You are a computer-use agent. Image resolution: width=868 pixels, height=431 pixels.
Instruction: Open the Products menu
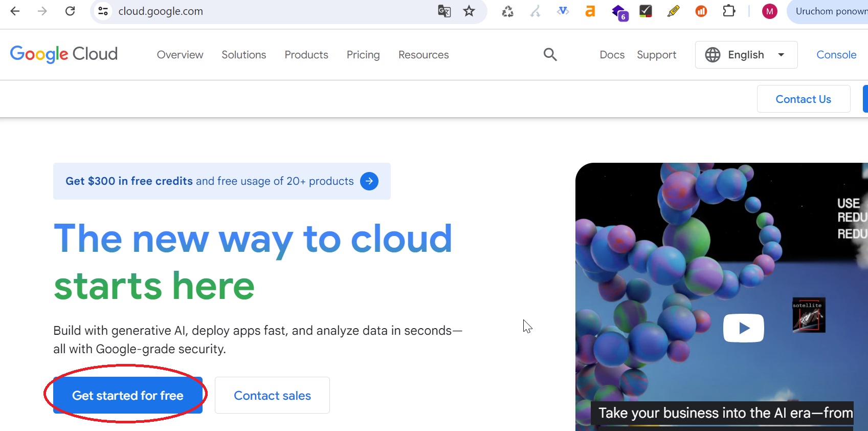(306, 55)
